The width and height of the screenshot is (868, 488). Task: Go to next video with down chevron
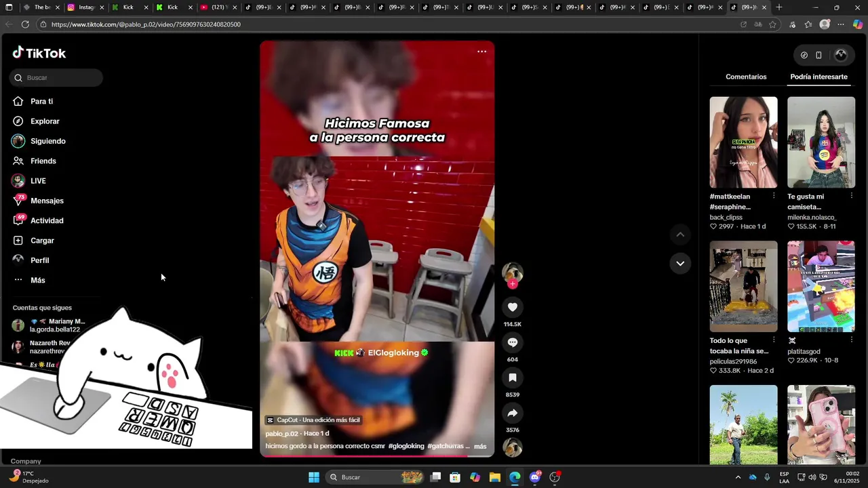click(680, 263)
